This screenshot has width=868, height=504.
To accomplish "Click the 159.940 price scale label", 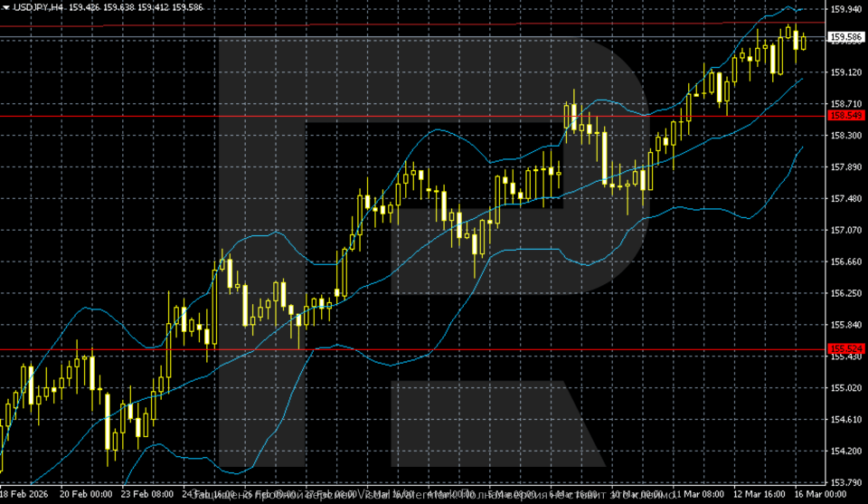I will [x=844, y=9].
